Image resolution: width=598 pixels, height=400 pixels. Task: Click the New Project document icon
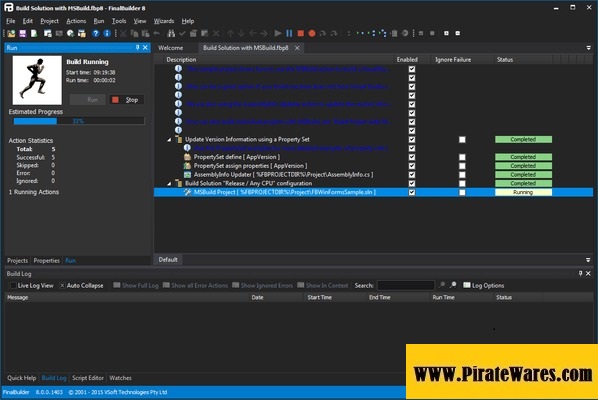point(34,34)
